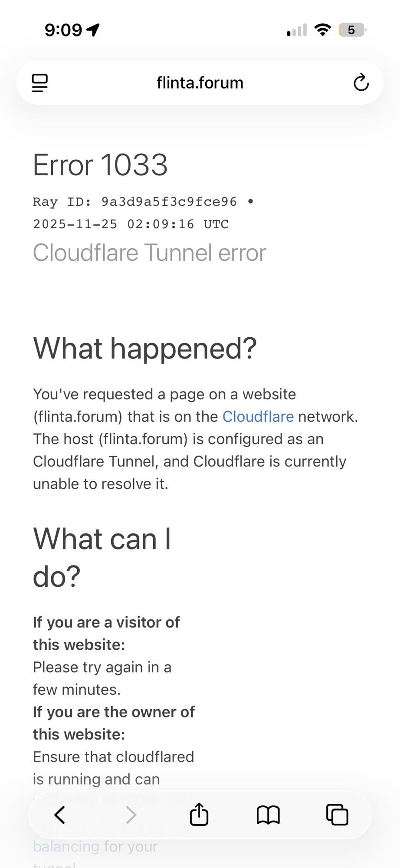The width and height of the screenshot is (400, 868).
Task: Open the Cloudflare network link
Action: click(x=258, y=417)
